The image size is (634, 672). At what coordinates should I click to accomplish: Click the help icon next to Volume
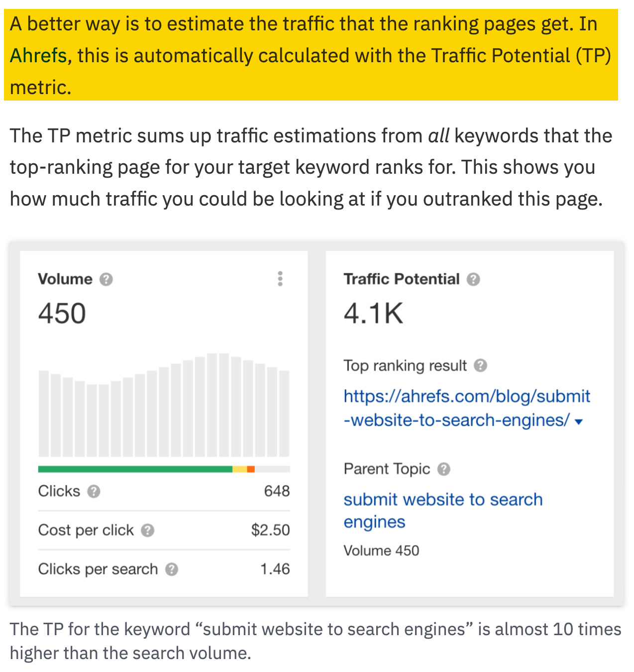point(105,279)
